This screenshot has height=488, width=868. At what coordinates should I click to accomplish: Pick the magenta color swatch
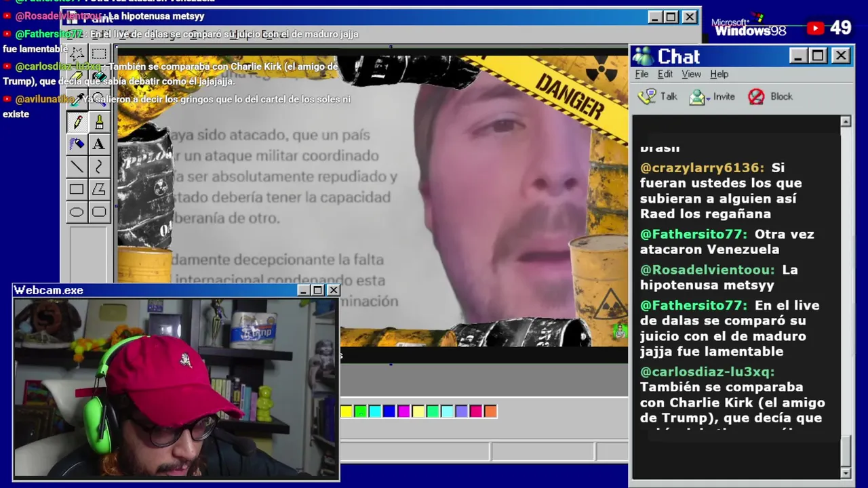[404, 411]
